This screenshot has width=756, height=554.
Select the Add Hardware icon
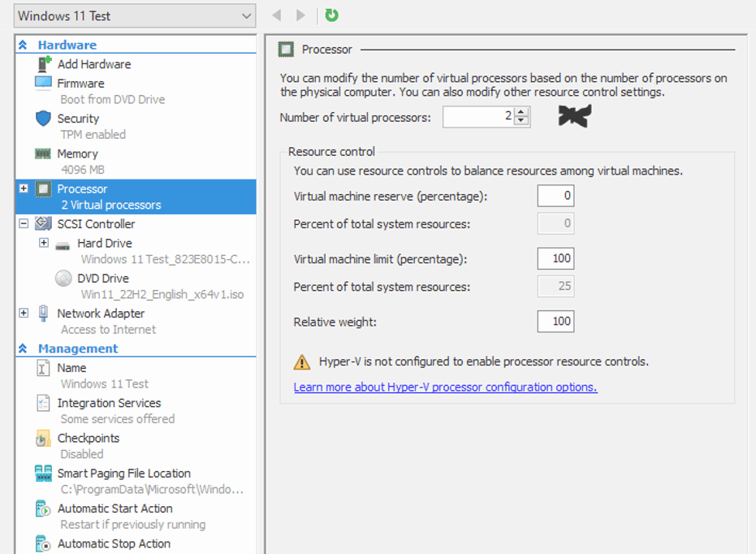[x=45, y=64]
